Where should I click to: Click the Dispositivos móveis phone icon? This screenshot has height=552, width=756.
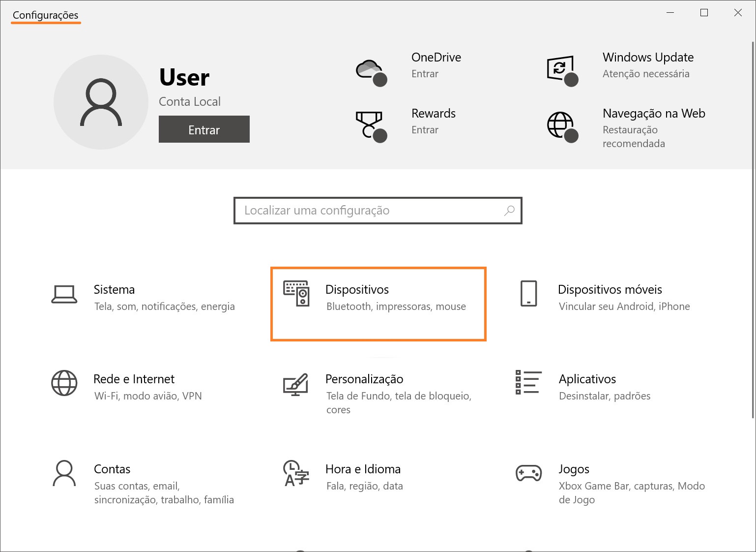coord(528,294)
